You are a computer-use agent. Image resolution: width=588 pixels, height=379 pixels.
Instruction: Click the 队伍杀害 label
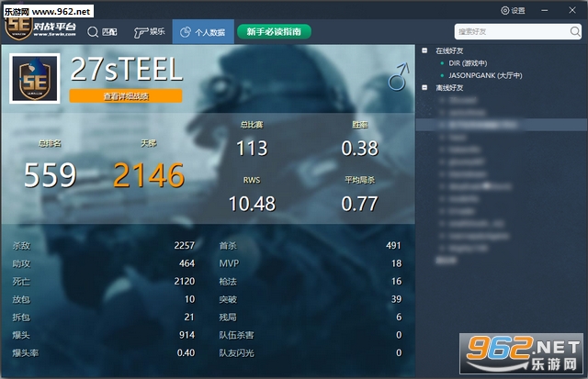236,335
